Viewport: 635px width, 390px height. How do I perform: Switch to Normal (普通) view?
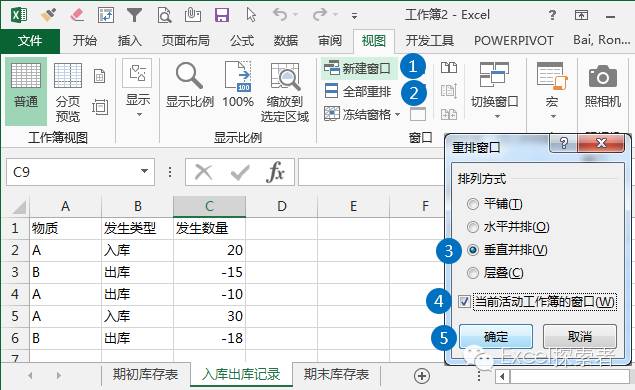point(26,91)
